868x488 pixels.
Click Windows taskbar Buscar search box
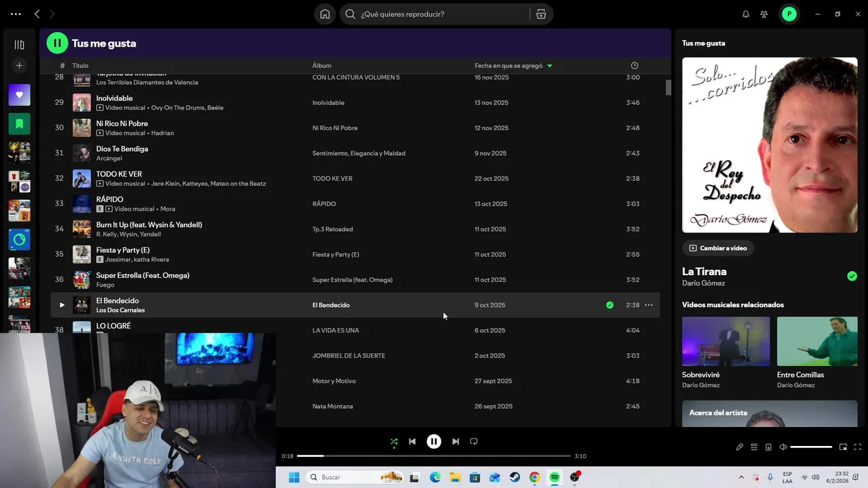(x=355, y=477)
